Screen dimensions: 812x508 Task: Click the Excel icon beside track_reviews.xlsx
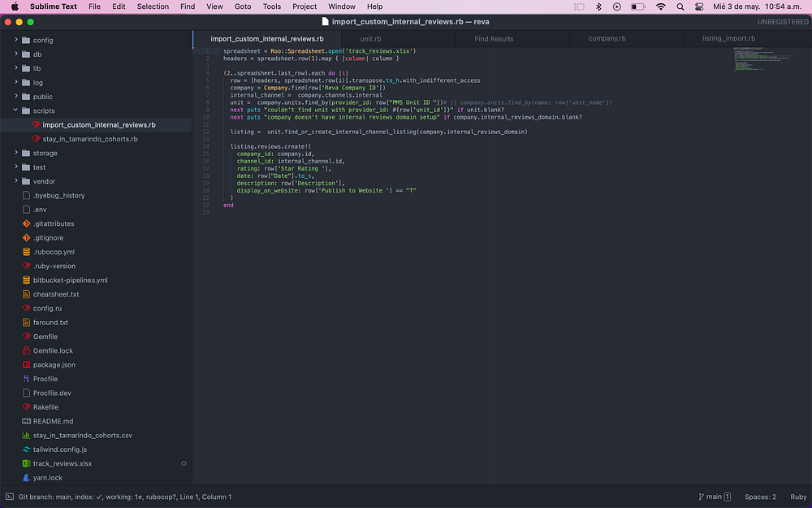[x=26, y=463]
